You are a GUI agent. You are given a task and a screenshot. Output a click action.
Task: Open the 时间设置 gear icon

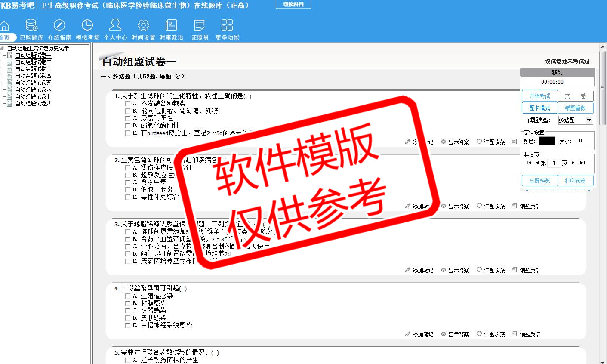(x=143, y=25)
